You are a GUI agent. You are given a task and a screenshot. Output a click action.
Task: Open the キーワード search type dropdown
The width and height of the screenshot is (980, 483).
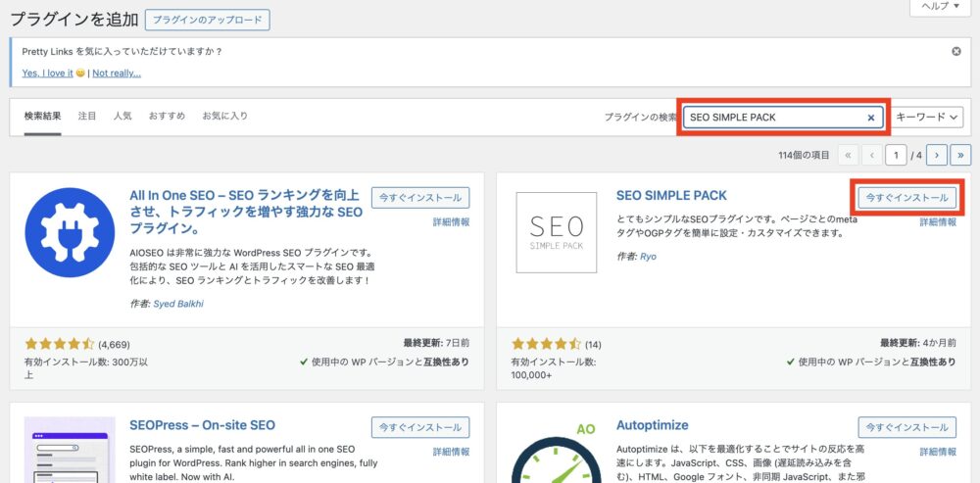pyautogui.click(x=927, y=117)
